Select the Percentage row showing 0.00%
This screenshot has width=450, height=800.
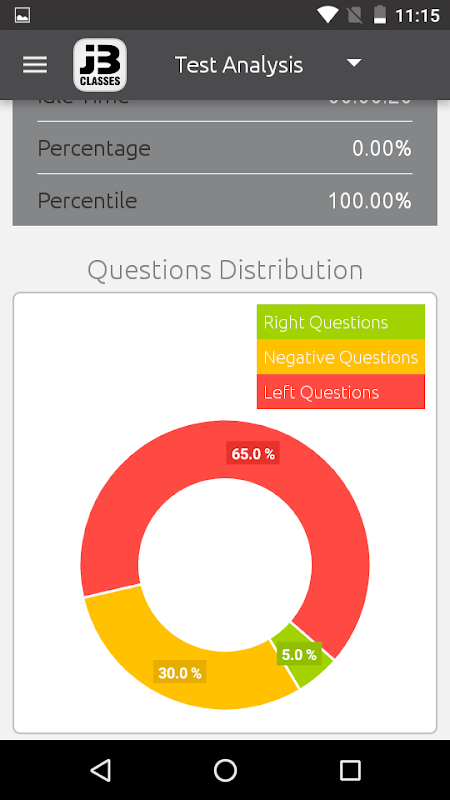225,148
